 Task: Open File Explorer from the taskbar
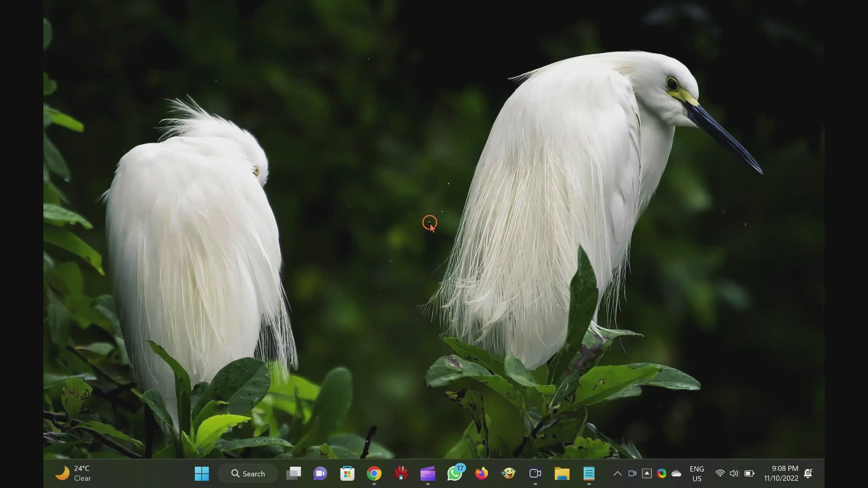[562, 474]
